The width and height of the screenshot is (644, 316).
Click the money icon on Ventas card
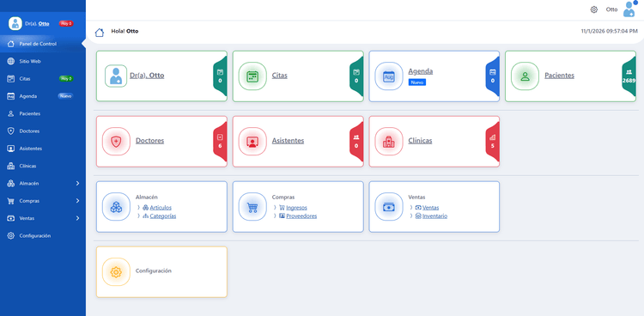pyautogui.click(x=388, y=207)
